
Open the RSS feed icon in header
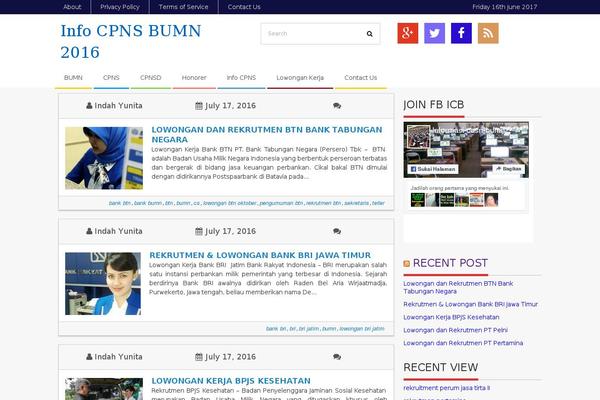pyautogui.click(x=488, y=33)
